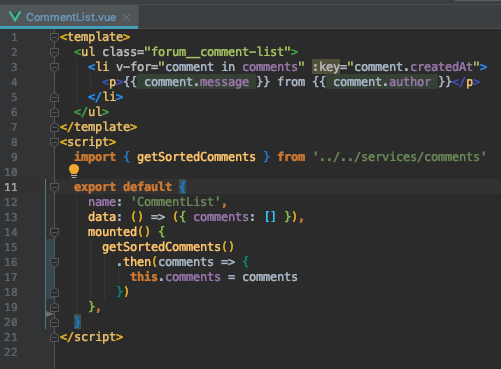This screenshot has width=501, height=369.
Task: Click the highlighted ':key' attribute on line 3
Action: pos(326,67)
